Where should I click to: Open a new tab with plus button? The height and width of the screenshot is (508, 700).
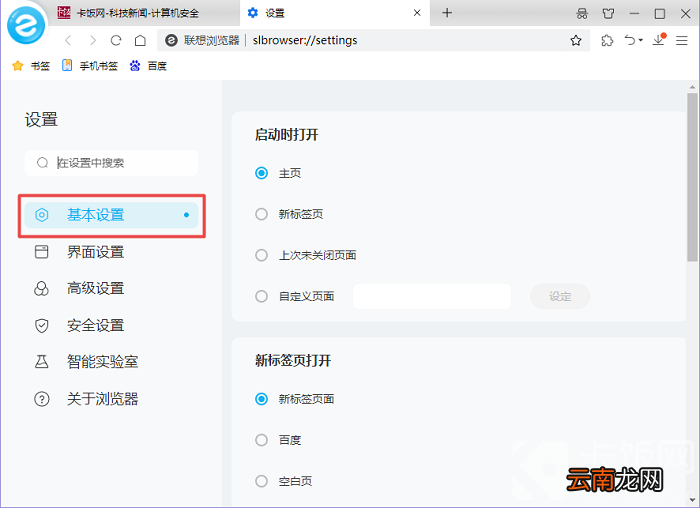tap(447, 13)
